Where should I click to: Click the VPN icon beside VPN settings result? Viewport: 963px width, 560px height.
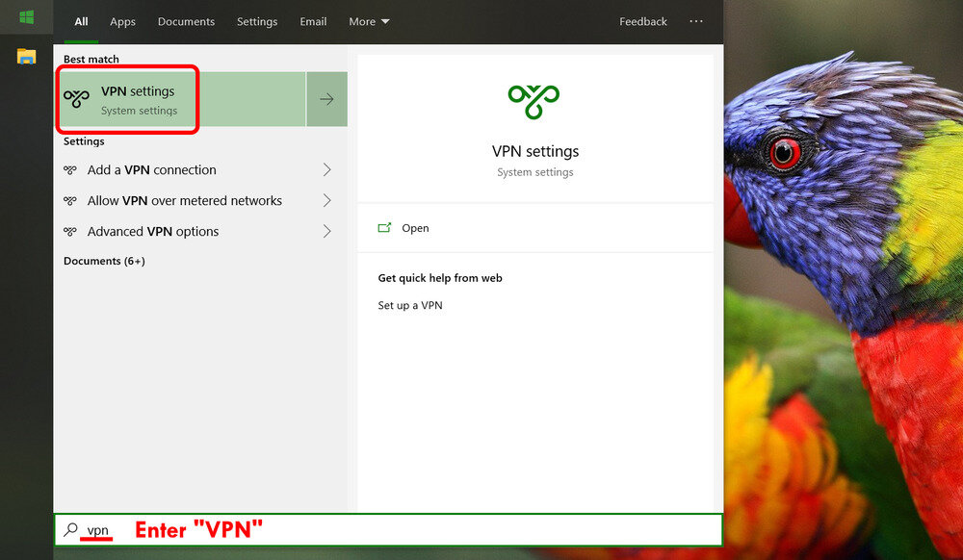77,98
